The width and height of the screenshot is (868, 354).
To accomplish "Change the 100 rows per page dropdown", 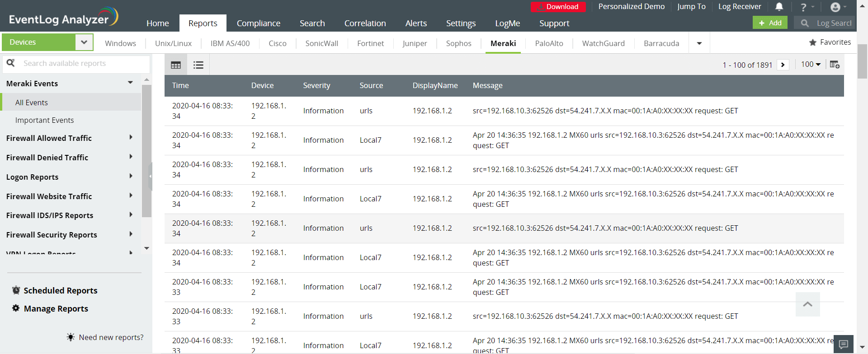I will click(811, 65).
